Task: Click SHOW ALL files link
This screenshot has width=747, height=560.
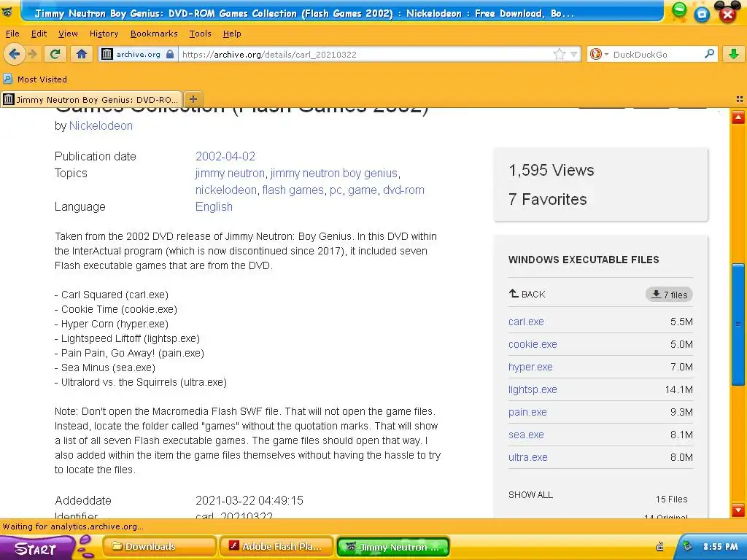Action: click(x=530, y=495)
